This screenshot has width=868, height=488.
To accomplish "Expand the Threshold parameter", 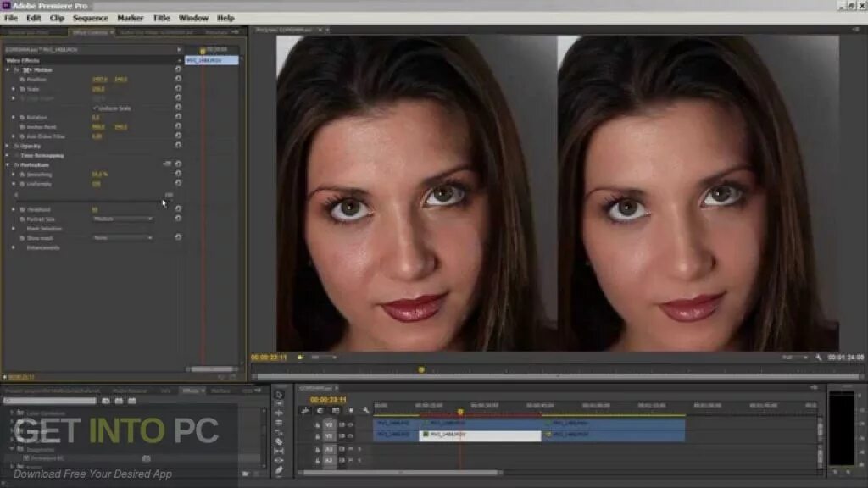I will tap(14, 210).
